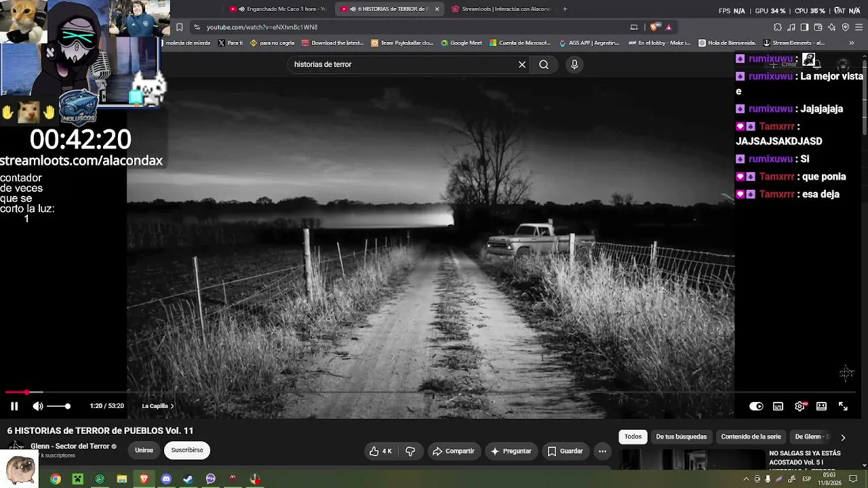Open NO SALGAS SI YA ESTÁS ACOSTADO video

pyautogui.click(x=805, y=457)
